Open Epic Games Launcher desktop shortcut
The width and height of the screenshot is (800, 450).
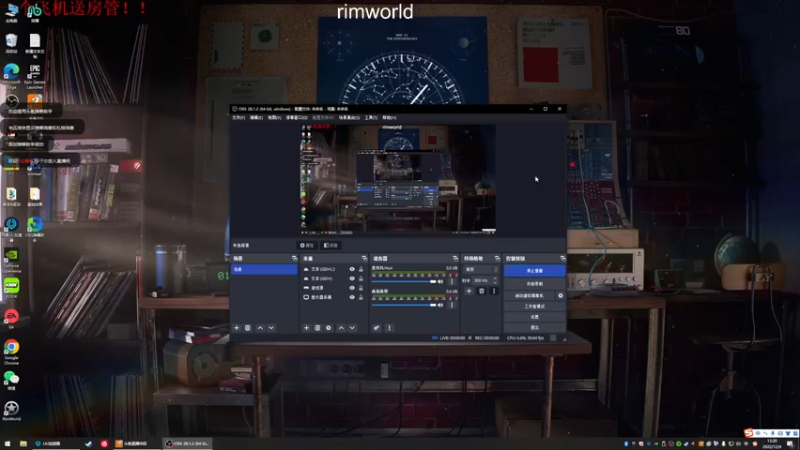pos(34,76)
